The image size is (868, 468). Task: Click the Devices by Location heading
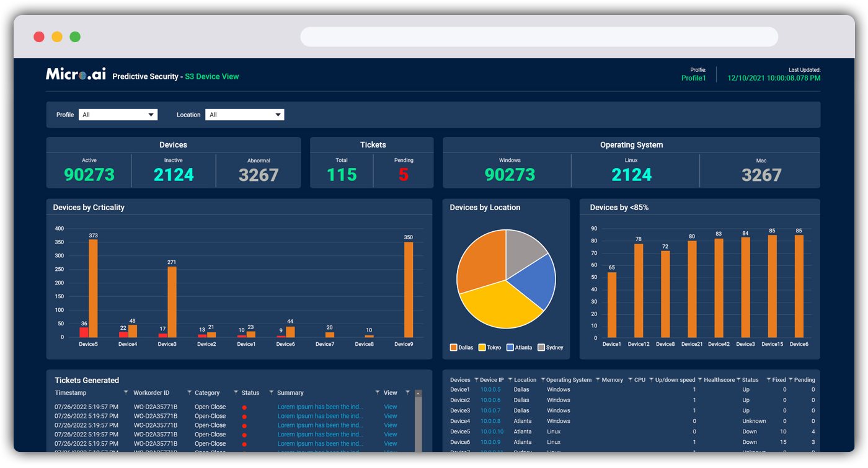[485, 208]
